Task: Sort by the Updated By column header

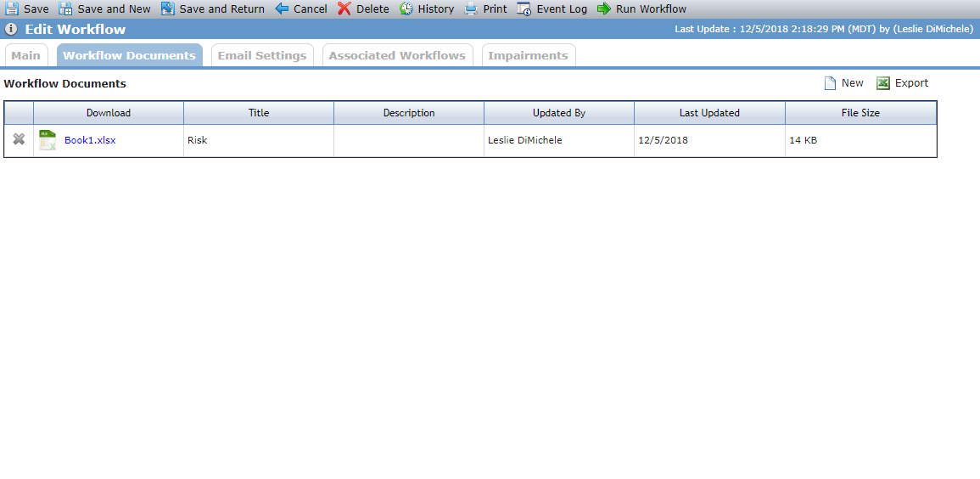Action: [559, 113]
